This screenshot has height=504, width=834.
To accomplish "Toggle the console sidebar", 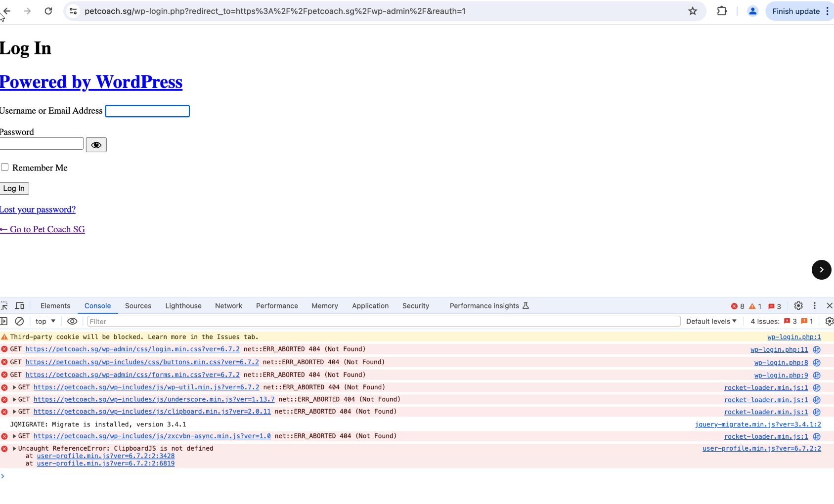I will tap(4, 321).
